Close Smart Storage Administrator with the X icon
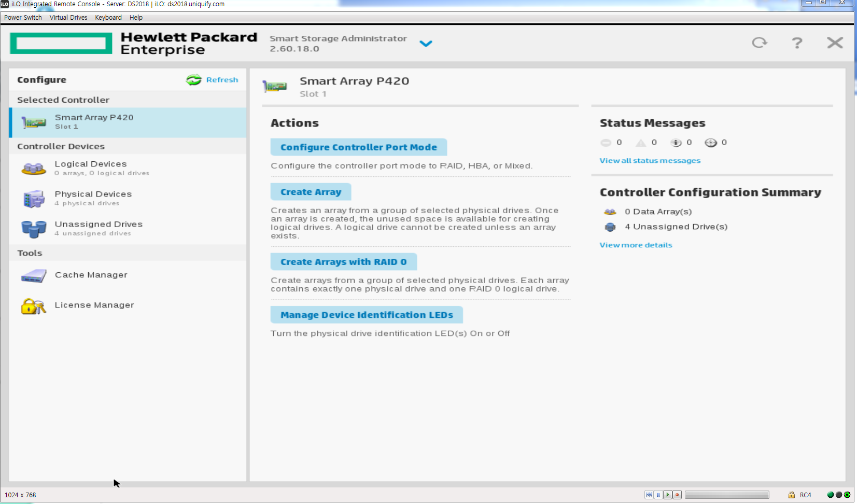 pos(835,43)
